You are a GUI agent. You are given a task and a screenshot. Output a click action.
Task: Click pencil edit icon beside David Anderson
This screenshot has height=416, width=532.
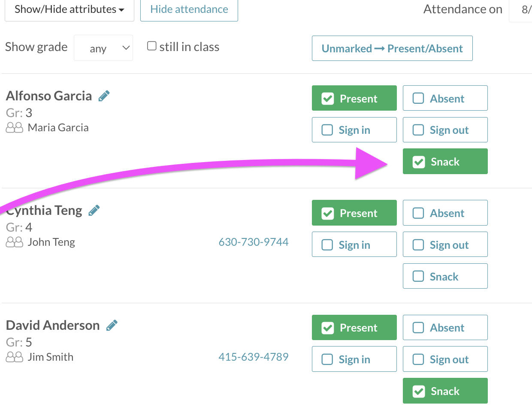[112, 326]
